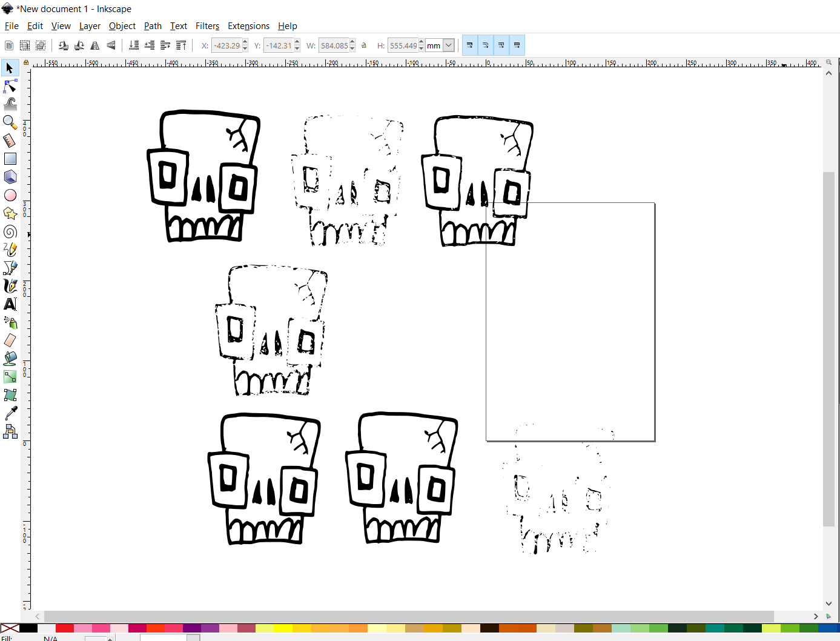Select the Spiral tool
840x641 pixels.
coord(10,231)
